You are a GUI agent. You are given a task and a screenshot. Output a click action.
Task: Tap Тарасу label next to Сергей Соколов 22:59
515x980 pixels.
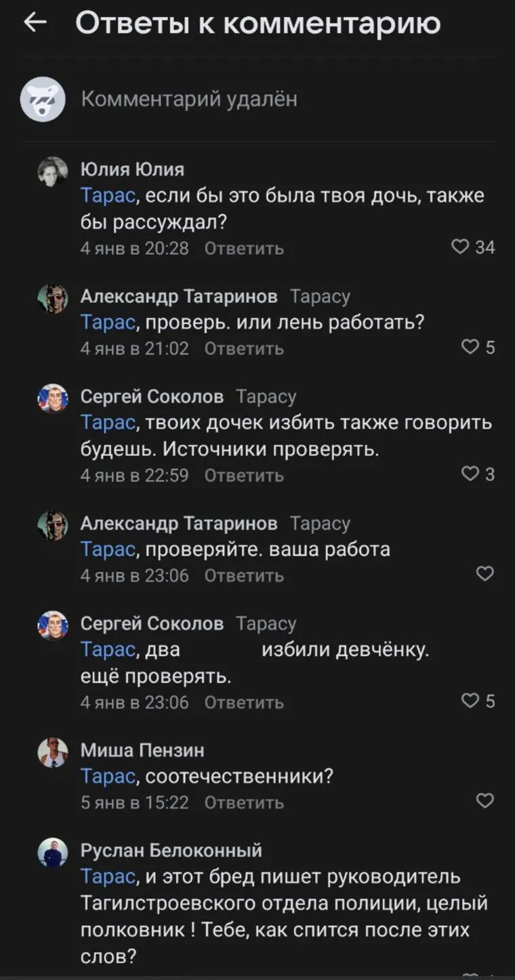click(x=266, y=396)
